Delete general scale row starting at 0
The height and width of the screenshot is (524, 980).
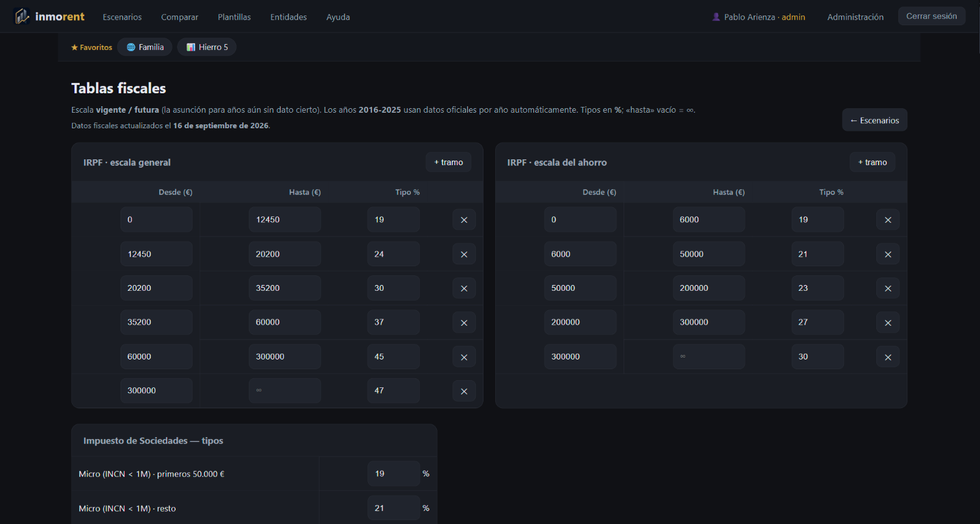coord(464,220)
